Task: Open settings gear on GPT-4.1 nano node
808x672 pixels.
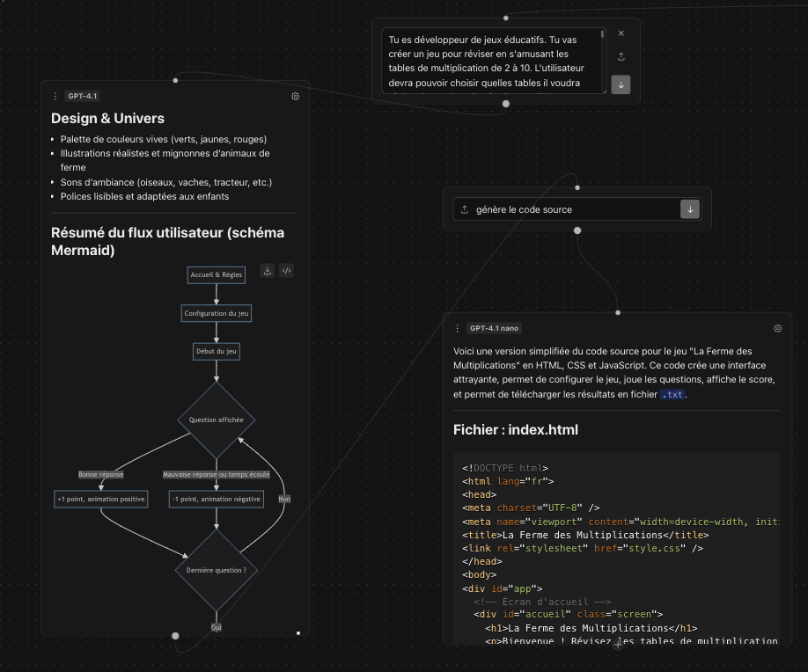Action: [777, 328]
